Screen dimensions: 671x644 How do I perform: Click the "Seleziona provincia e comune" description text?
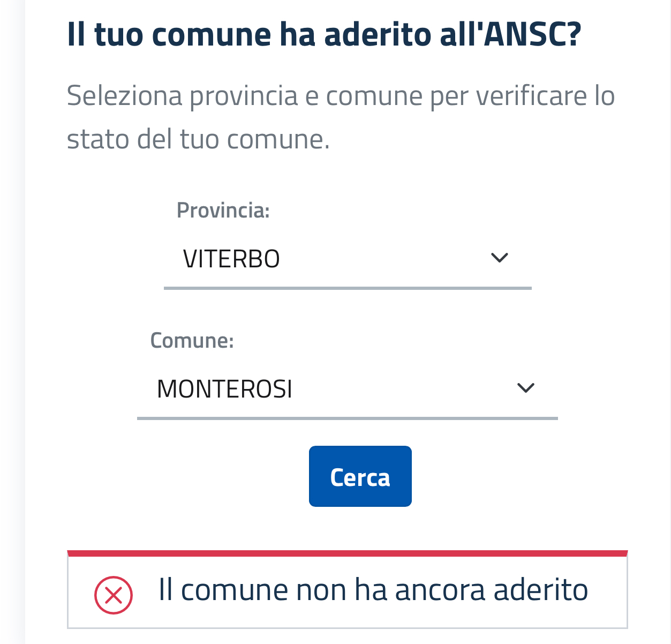[341, 96]
